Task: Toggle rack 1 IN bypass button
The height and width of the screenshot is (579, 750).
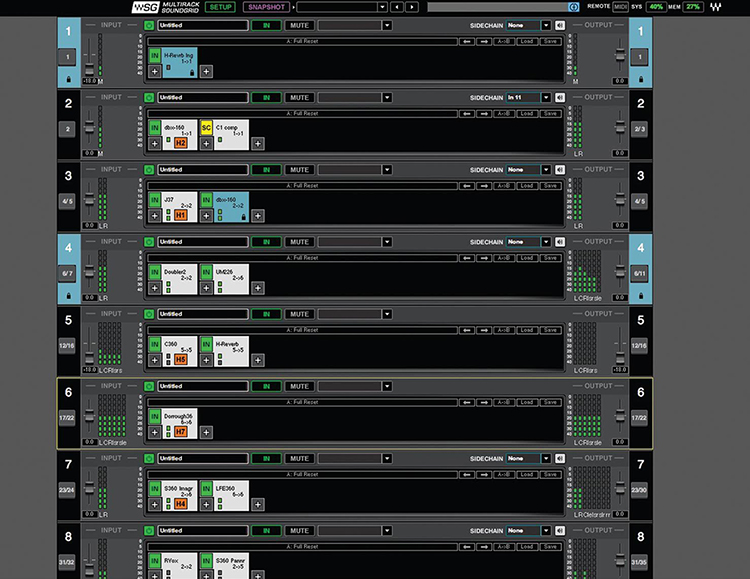Action: (x=266, y=25)
